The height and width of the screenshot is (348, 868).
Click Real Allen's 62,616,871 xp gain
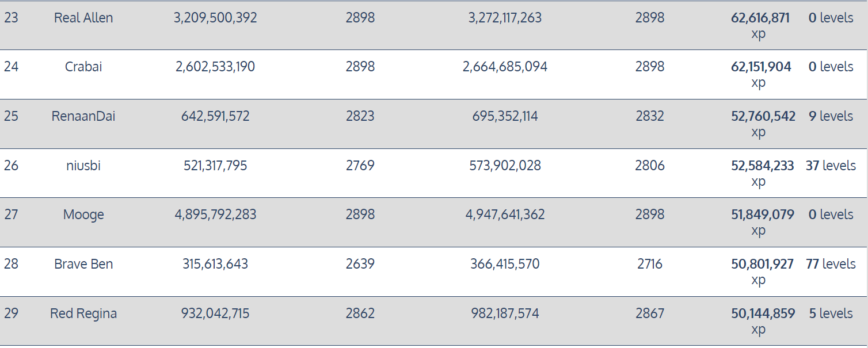point(760,18)
